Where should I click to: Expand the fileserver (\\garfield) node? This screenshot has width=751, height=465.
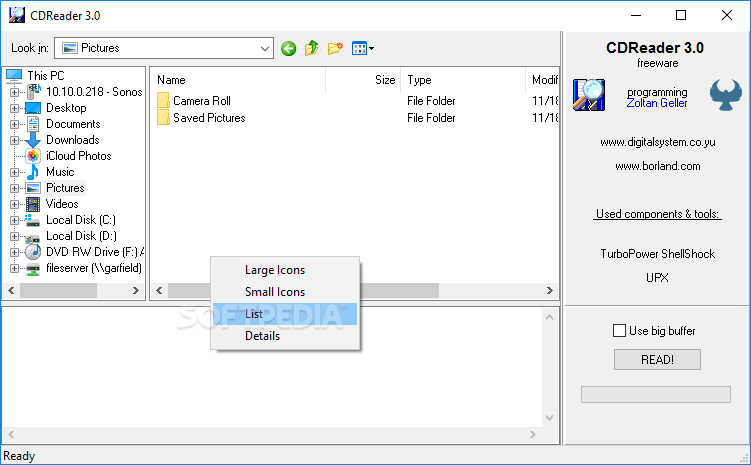pos(14,269)
